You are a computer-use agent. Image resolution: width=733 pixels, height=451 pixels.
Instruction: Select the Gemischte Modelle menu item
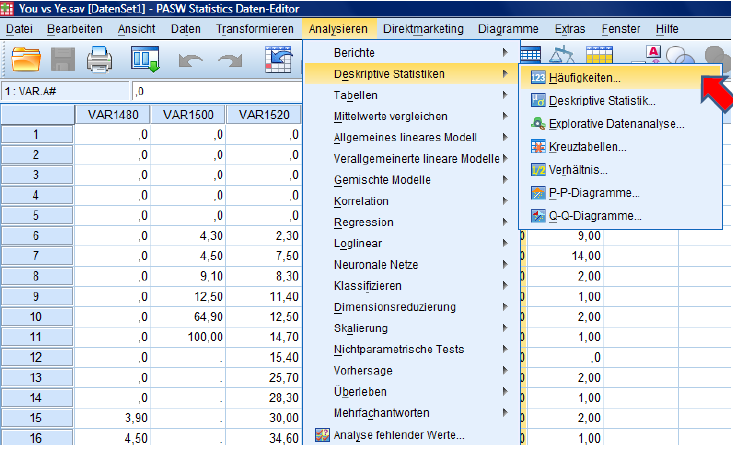point(411,180)
